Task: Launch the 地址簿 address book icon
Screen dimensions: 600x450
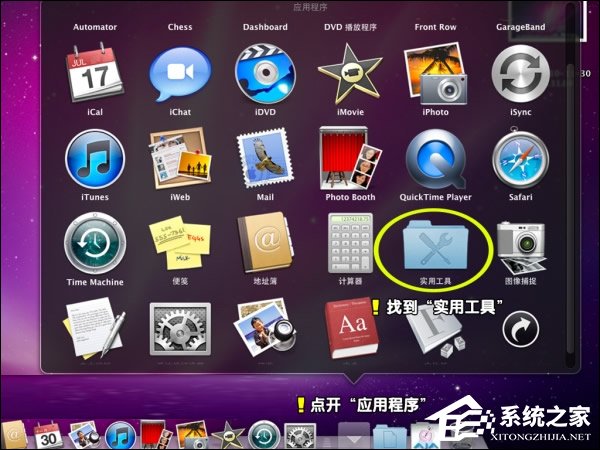Action: (265, 243)
